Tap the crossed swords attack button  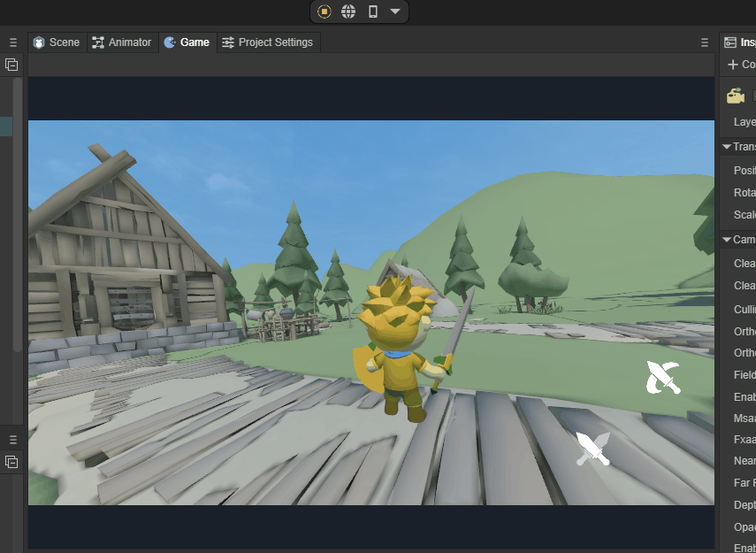(593, 449)
